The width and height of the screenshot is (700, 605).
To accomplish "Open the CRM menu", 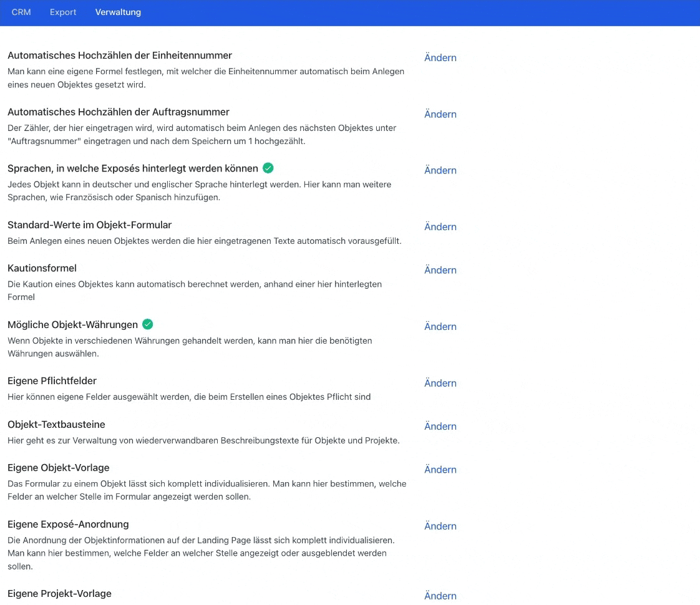I will pos(21,12).
